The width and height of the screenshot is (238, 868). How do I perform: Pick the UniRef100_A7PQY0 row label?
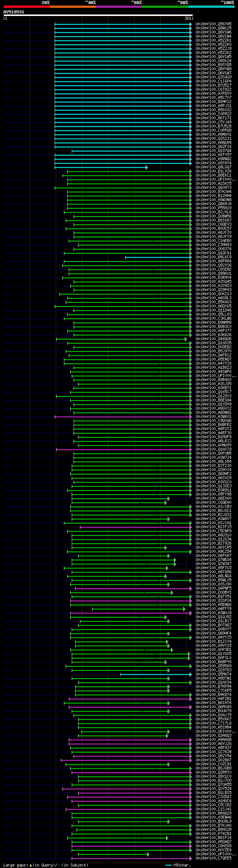pyautogui.click(x=213, y=94)
